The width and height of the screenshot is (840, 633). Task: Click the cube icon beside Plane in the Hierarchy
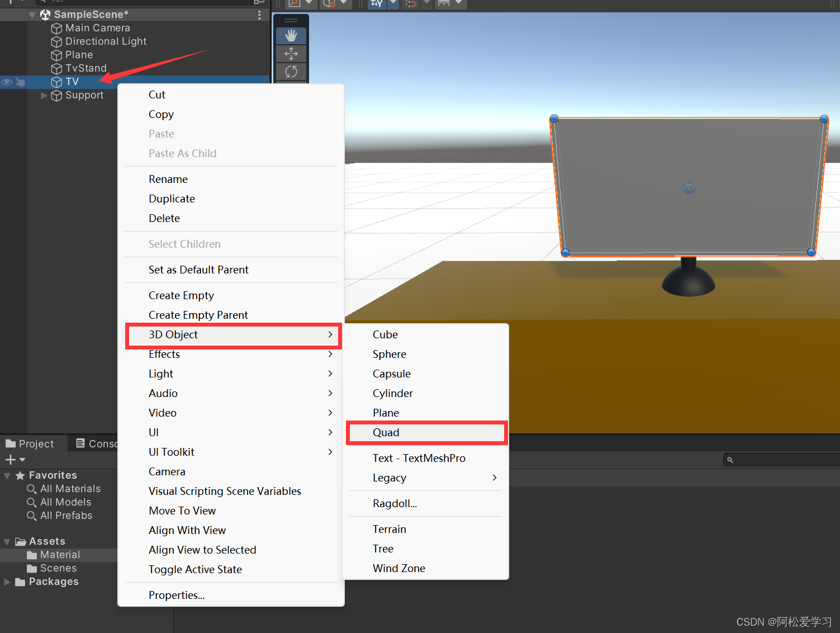click(56, 55)
